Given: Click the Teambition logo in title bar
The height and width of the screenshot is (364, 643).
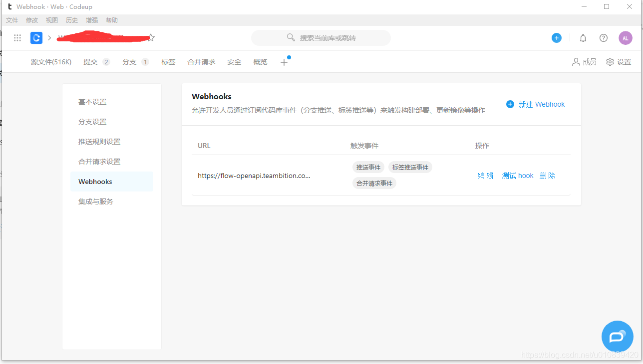Looking at the screenshot, I should coord(9,6).
